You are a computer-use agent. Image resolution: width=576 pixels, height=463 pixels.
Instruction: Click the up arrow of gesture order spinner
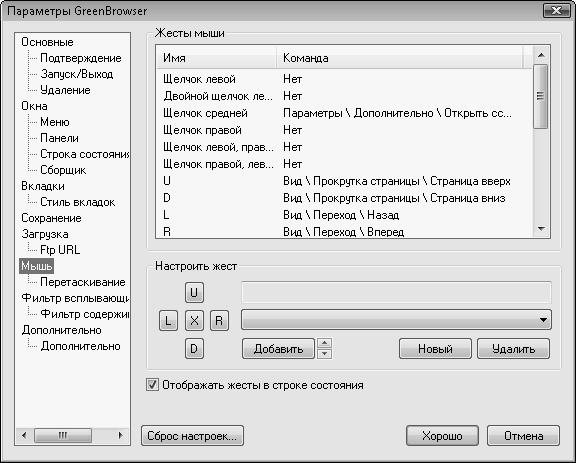click(324, 343)
